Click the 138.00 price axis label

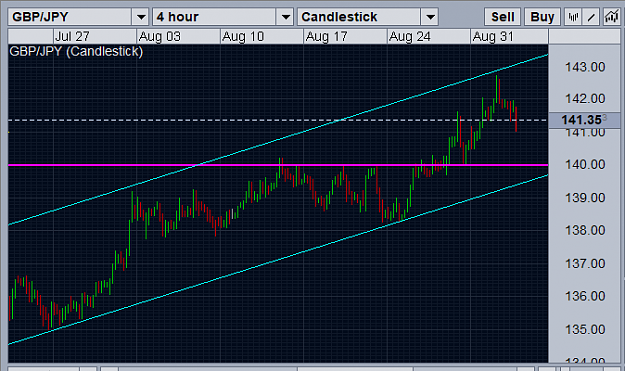[585, 230]
